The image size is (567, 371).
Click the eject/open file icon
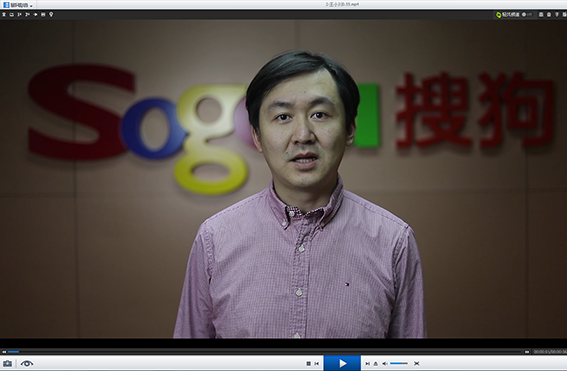[x=376, y=363]
